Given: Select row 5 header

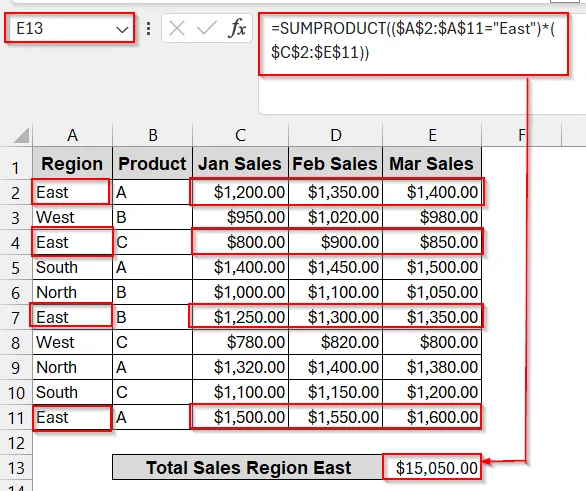Looking at the screenshot, I should 16,268.
